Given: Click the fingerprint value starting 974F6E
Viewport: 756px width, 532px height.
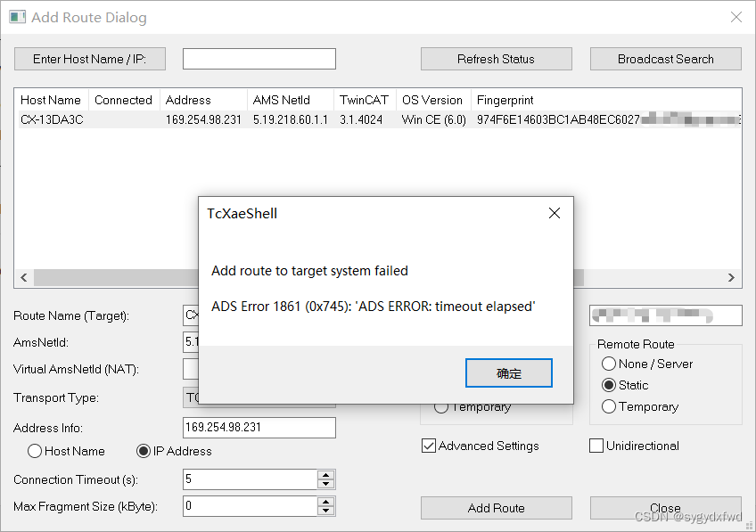Looking at the screenshot, I should (x=609, y=119).
